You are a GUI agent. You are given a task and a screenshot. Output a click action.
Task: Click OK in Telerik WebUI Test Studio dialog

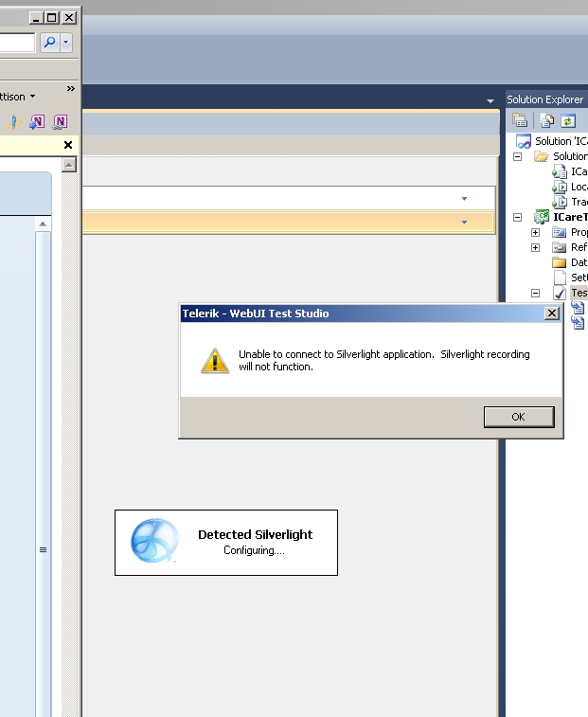519,417
